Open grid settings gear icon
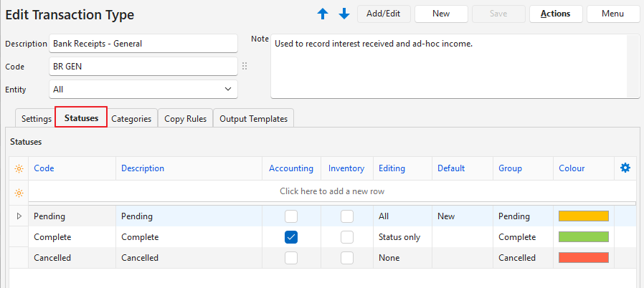 [625, 168]
